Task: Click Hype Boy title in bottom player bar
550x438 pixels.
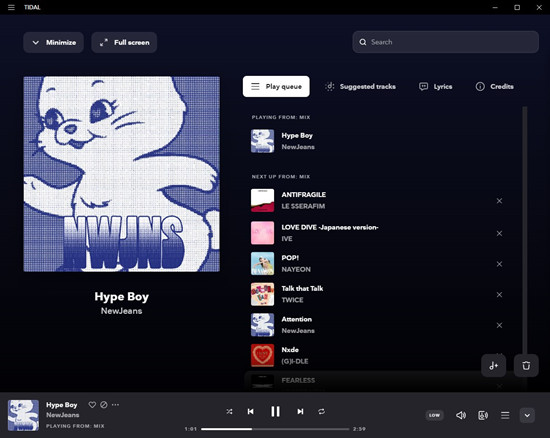Action: click(61, 405)
